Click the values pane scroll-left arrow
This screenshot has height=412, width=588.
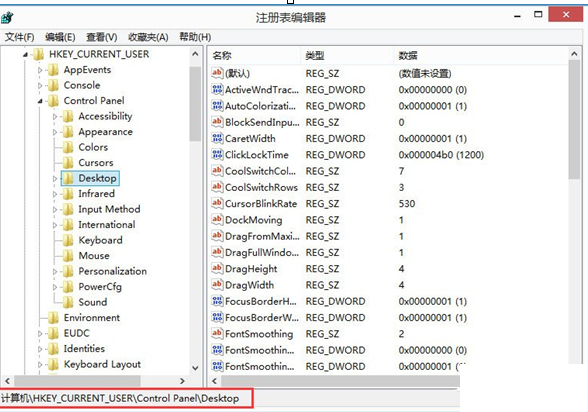coord(214,381)
